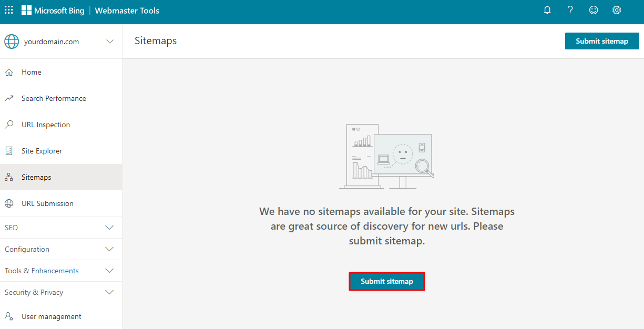Open User management page

pos(61,316)
